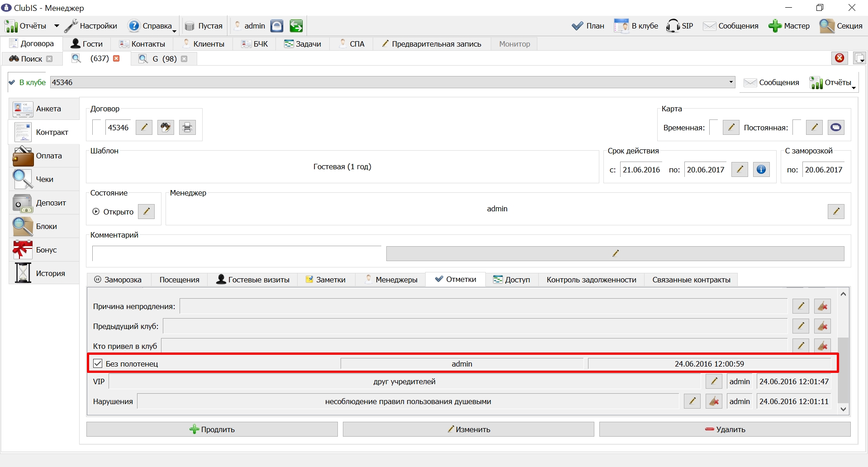Click the Удалить button

pos(725,429)
